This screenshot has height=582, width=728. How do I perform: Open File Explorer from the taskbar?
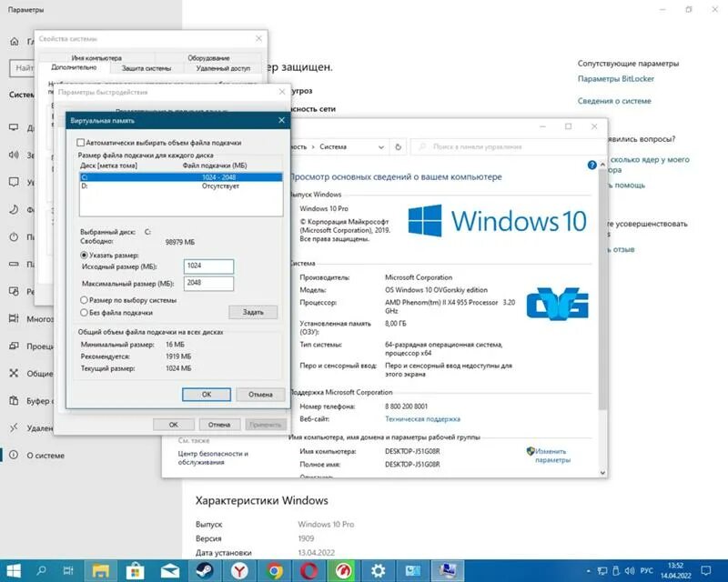tap(100, 570)
